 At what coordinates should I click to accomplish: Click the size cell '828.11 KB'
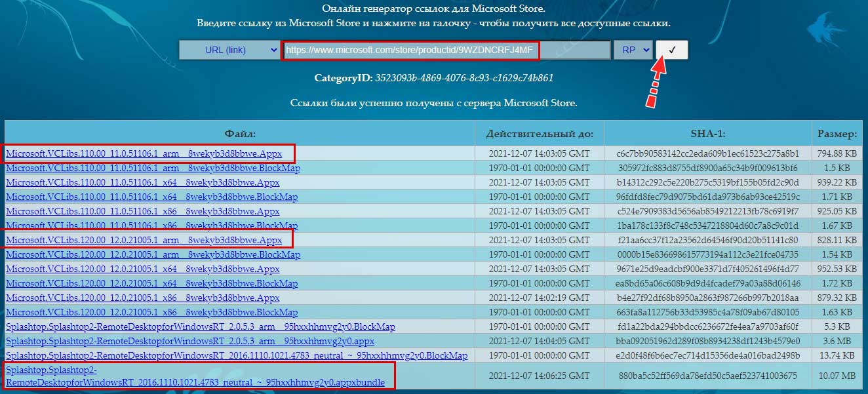pyautogui.click(x=837, y=240)
